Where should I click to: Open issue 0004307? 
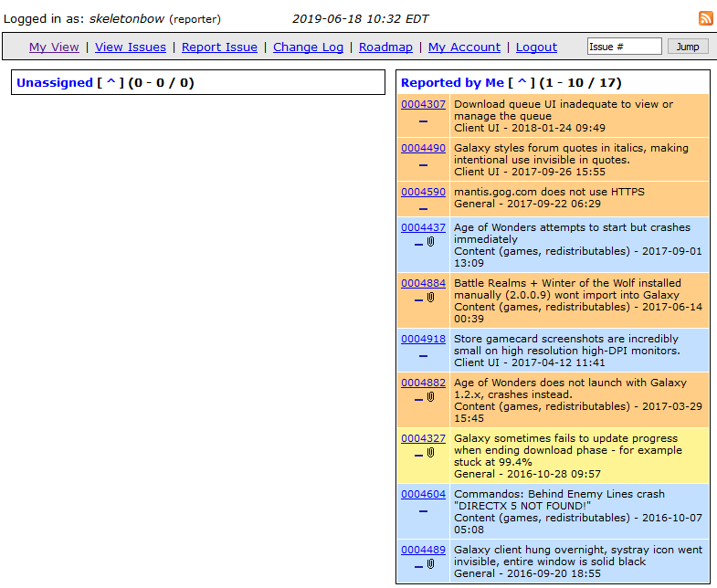pos(423,104)
